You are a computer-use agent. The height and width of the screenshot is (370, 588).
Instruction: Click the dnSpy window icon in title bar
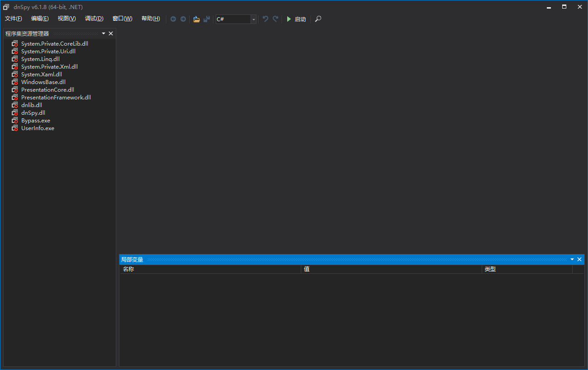pos(6,7)
